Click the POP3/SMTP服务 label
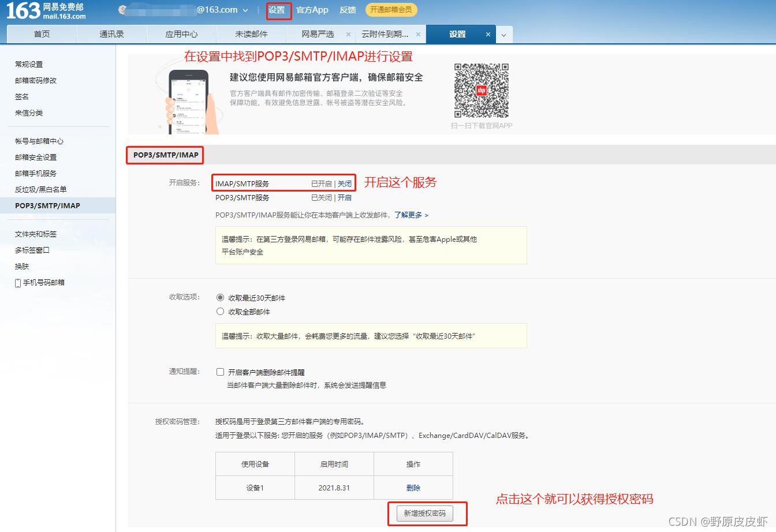Screen dimensions: 776x532 [242, 198]
